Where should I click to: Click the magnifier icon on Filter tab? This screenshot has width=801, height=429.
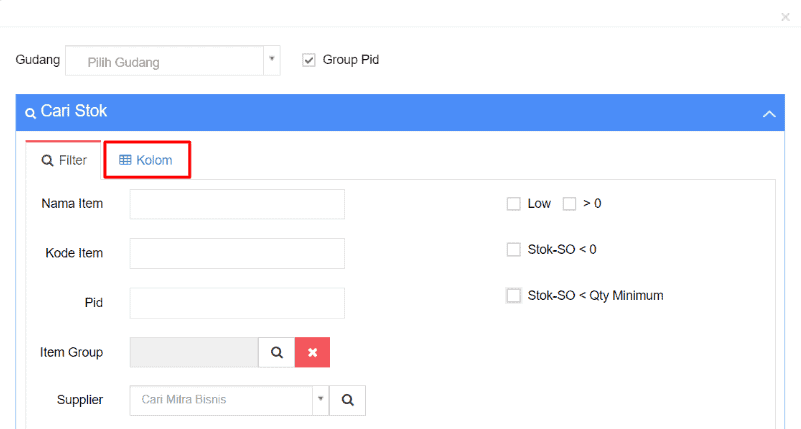(x=48, y=160)
